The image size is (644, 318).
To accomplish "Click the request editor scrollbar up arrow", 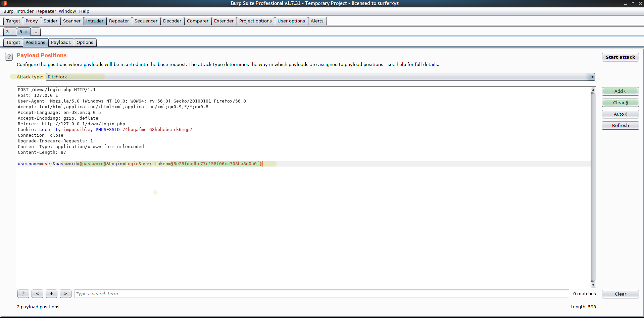I will (x=593, y=90).
